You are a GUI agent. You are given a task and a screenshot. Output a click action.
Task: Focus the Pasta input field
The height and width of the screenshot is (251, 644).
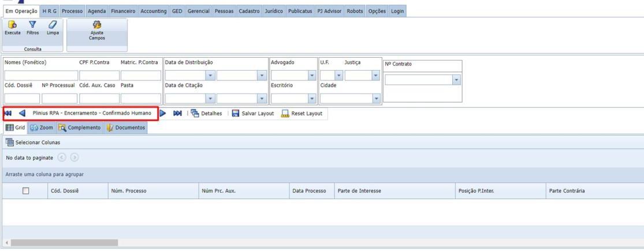click(x=141, y=99)
